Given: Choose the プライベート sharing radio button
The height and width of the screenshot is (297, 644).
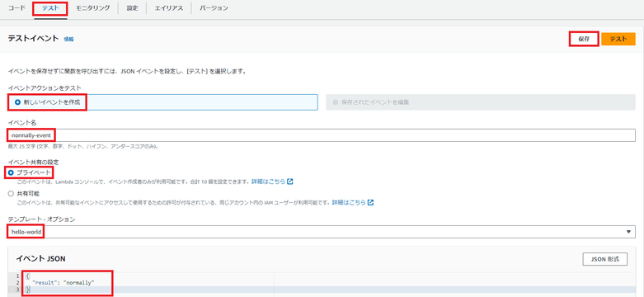Looking at the screenshot, I should [11, 172].
